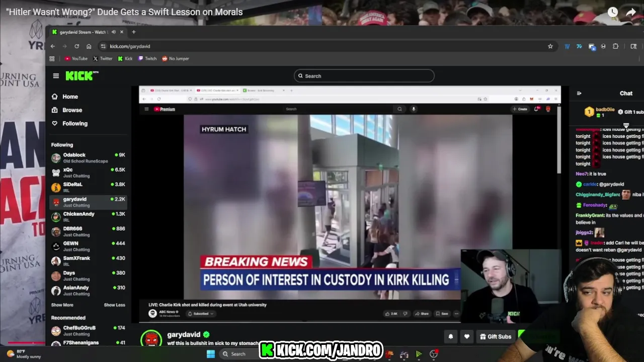The width and height of the screenshot is (644, 362).
Task: Go back in the browser
Action: pyautogui.click(x=53, y=46)
